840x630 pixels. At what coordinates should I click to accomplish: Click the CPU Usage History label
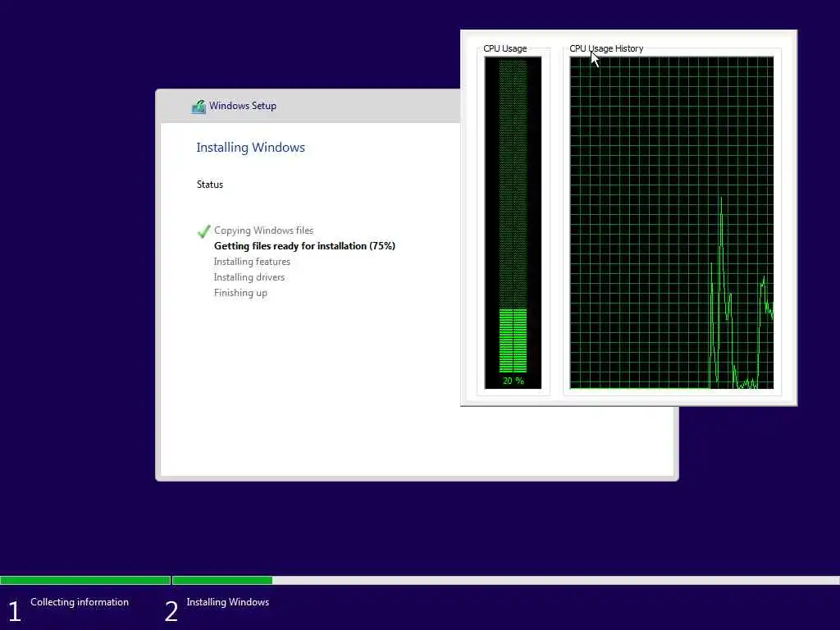tap(606, 48)
